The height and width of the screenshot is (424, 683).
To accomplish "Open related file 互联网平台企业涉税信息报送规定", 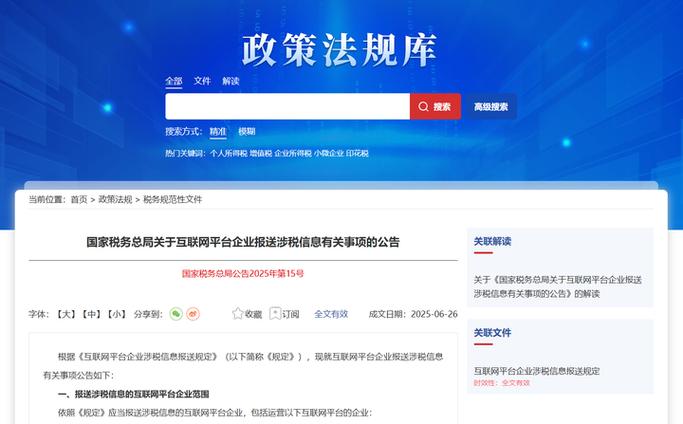I will [537, 371].
